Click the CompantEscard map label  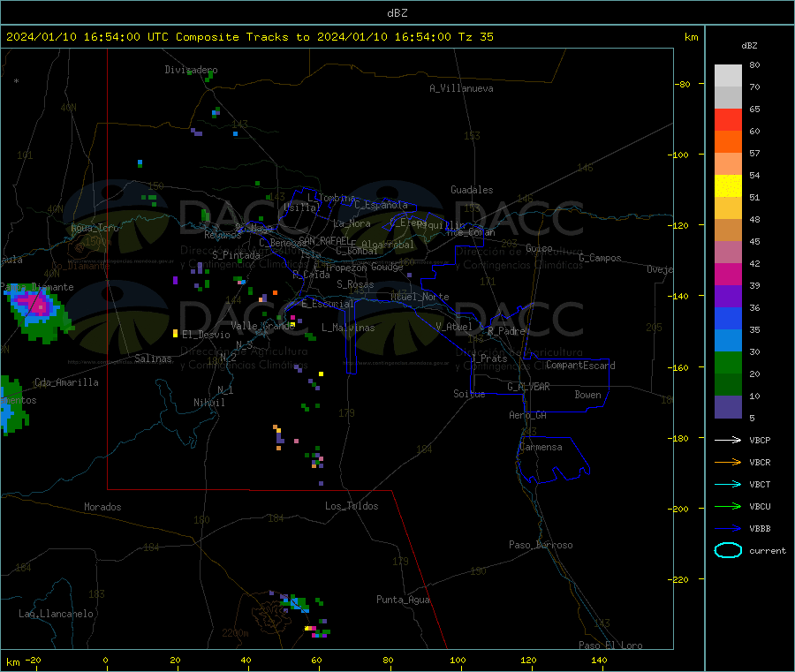pos(580,366)
